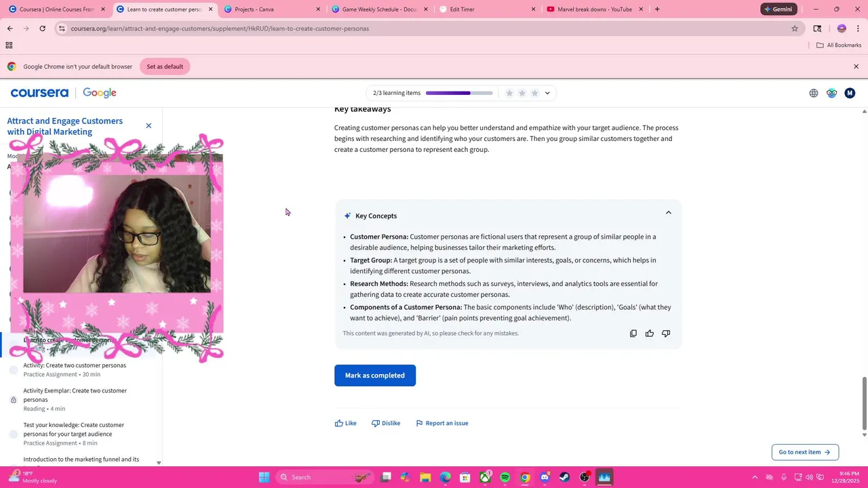Open Test your knowledge: Create customer personas

(x=73, y=430)
